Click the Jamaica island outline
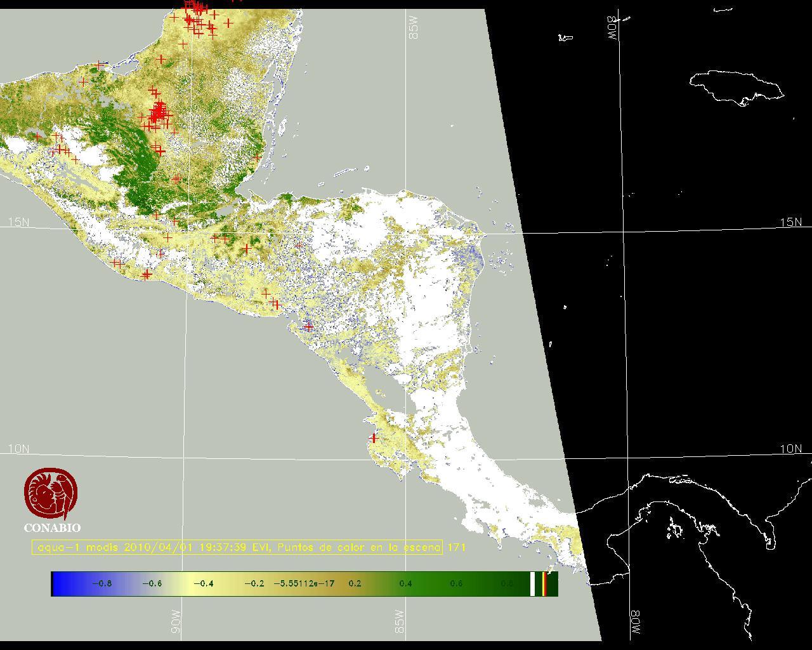Screen dimensions: 812x650 (x=736, y=86)
